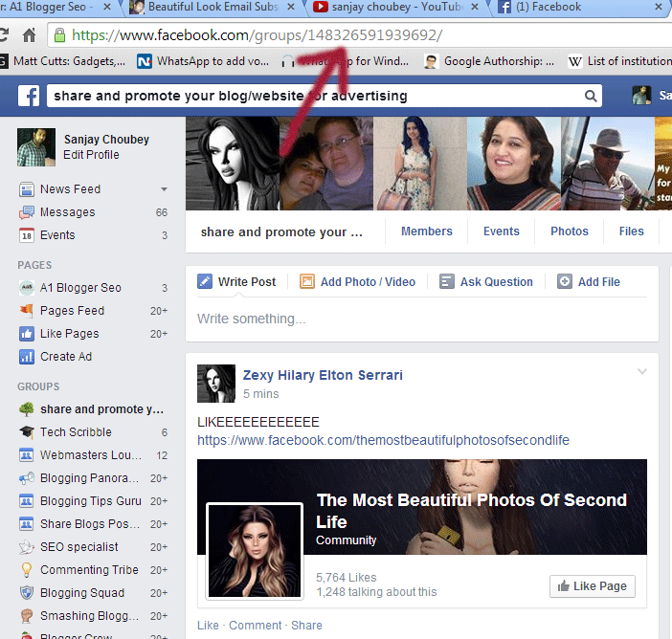Click the Facebook logo icon
The height and width of the screenshot is (639, 672).
28,96
